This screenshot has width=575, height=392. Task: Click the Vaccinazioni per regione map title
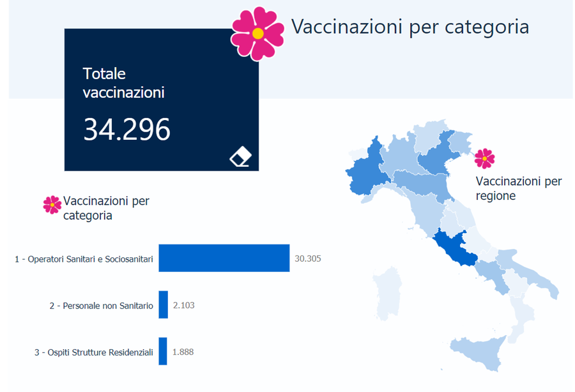(519, 188)
